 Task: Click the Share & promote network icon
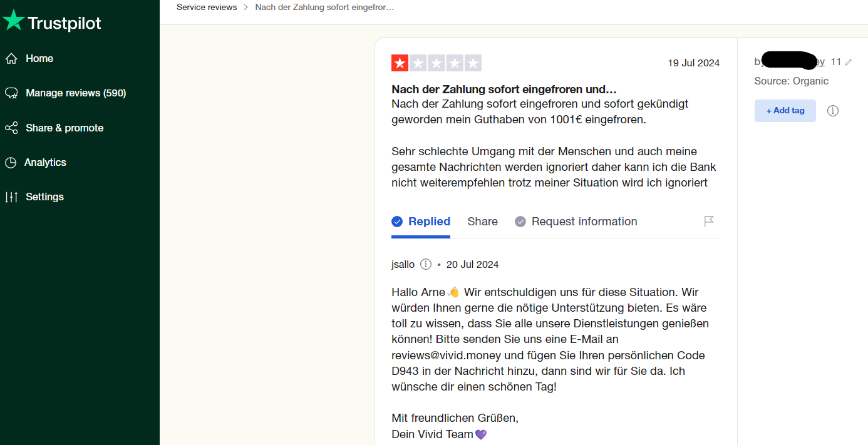[x=11, y=128]
